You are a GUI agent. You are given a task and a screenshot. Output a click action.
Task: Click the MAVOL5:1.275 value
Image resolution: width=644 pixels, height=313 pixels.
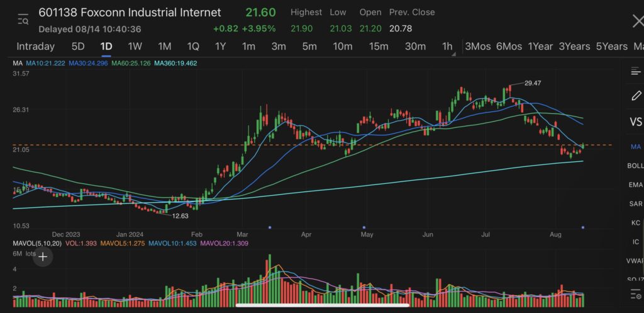(x=123, y=243)
